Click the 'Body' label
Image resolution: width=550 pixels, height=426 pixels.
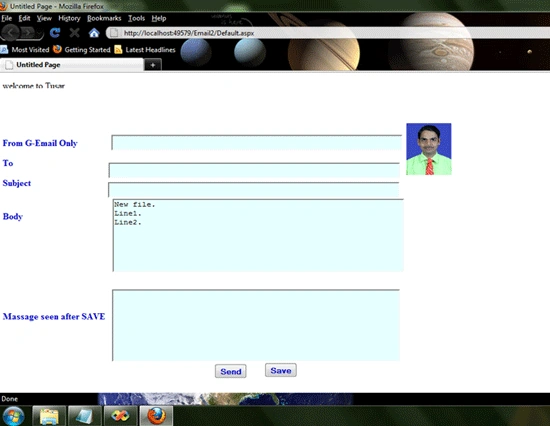(x=13, y=217)
